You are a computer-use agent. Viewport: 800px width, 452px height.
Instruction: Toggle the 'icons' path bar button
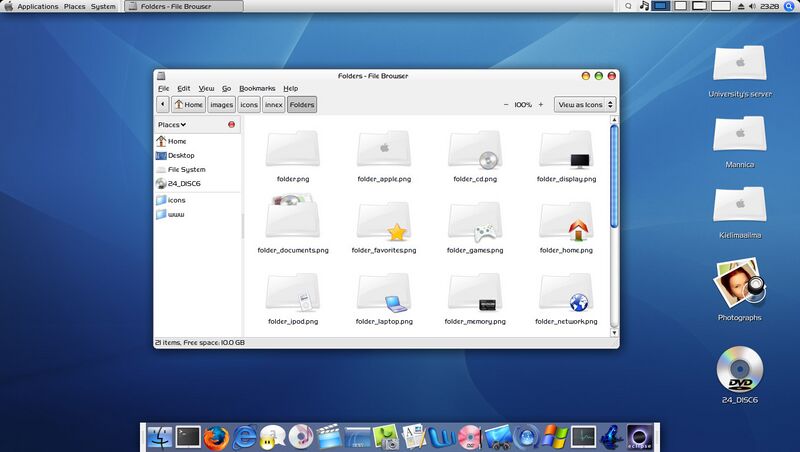249,104
